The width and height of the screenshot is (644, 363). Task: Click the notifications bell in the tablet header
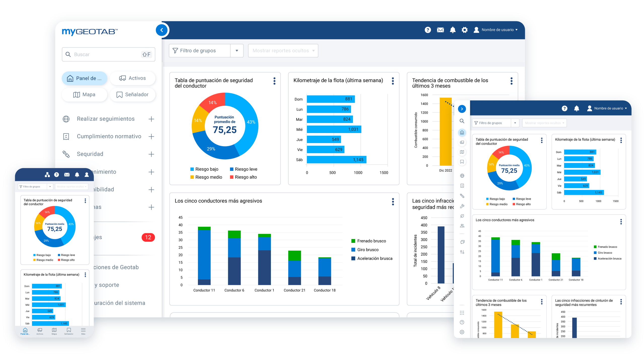click(576, 108)
